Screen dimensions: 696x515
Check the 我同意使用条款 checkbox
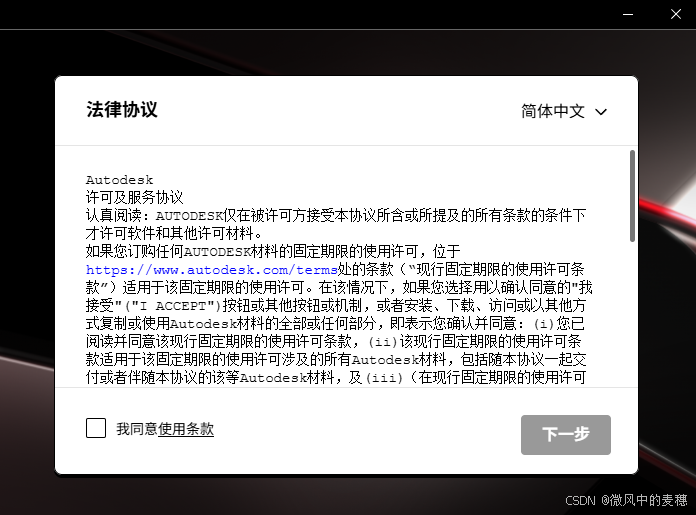(96, 428)
